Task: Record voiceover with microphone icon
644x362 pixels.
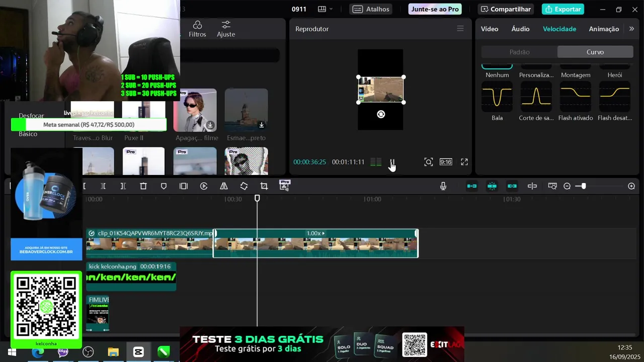Action: [443, 186]
